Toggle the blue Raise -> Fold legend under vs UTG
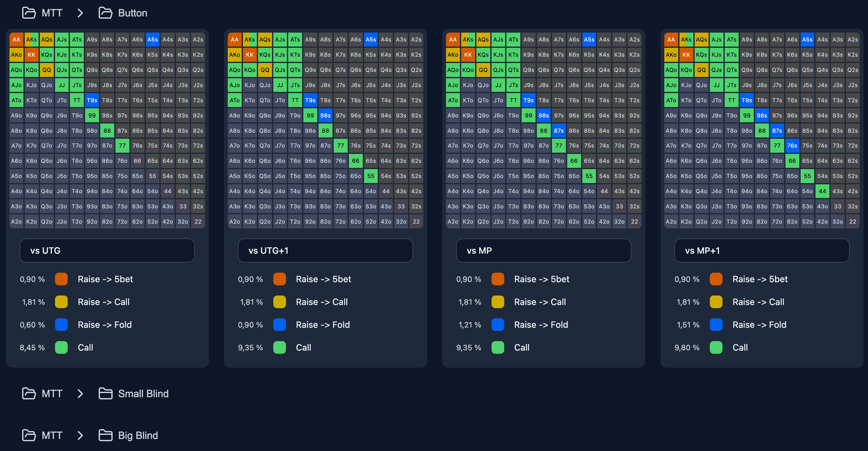The width and height of the screenshot is (868, 451). [x=61, y=325]
